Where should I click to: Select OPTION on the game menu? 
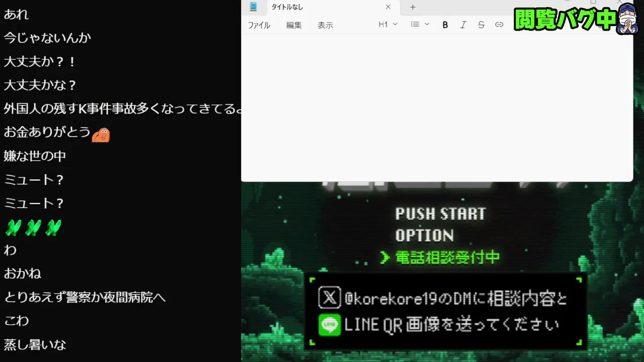[424, 235]
